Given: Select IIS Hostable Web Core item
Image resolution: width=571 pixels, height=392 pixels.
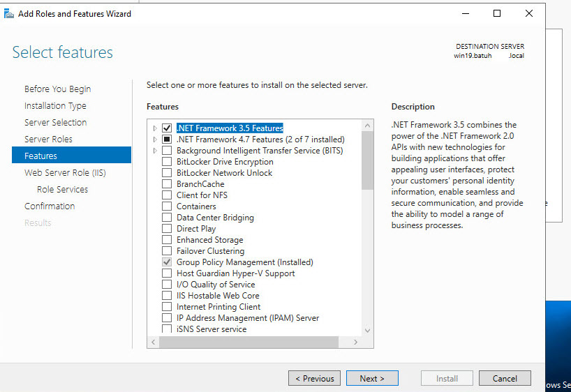Looking at the screenshot, I should 218,296.
